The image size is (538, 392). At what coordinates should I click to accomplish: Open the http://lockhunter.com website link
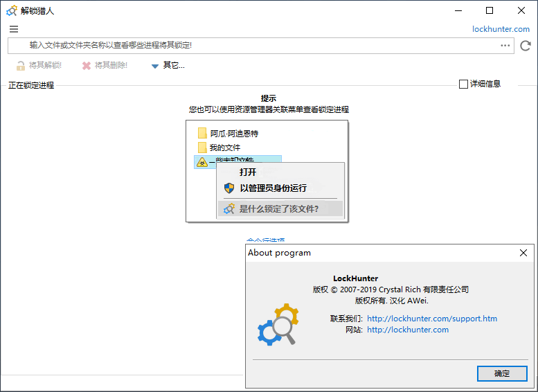coord(408,330)
